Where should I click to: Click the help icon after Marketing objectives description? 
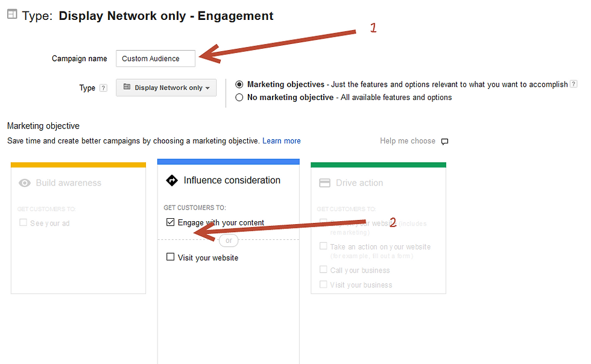pos(574,84)
